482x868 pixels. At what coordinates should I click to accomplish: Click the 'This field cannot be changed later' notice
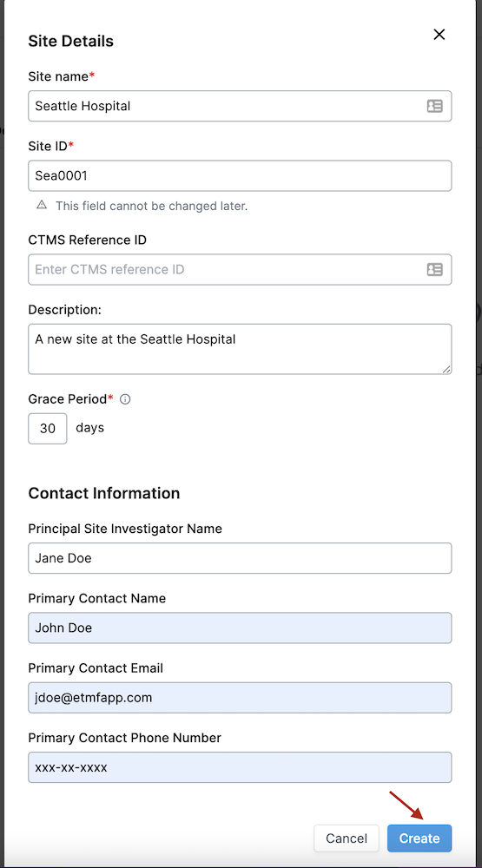click(x=151, y=206)
